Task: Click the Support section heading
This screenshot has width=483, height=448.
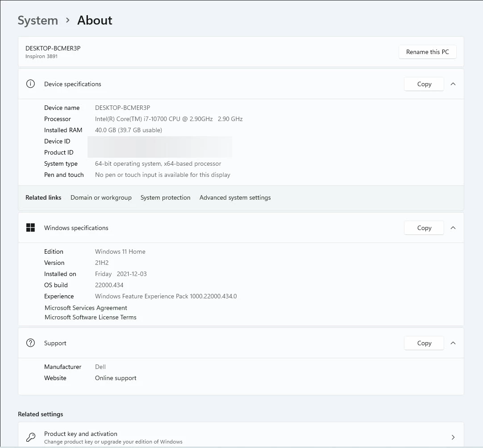Action: pyautogui.click(x=55, y=343)
